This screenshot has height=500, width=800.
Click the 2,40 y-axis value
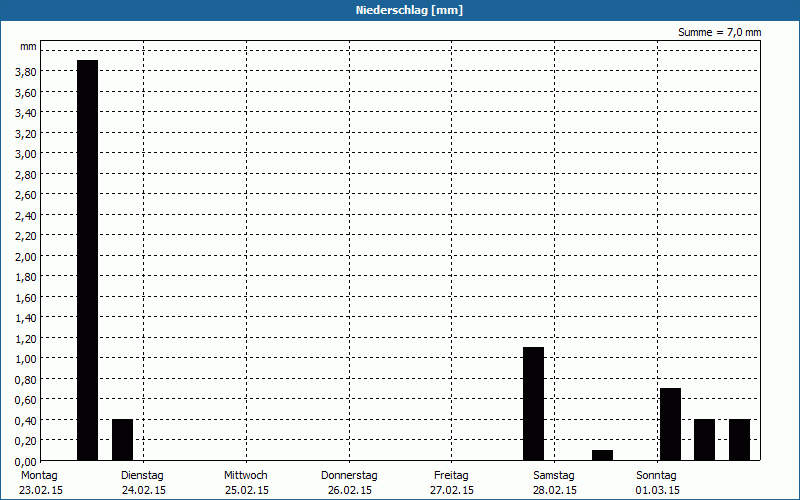point(26,216)
